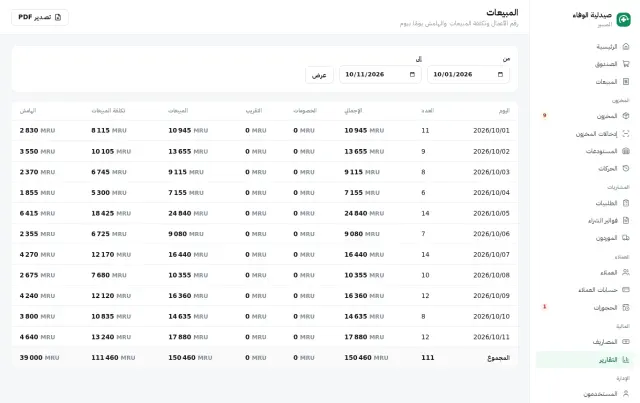Click the history icon for الحركات

626,168
